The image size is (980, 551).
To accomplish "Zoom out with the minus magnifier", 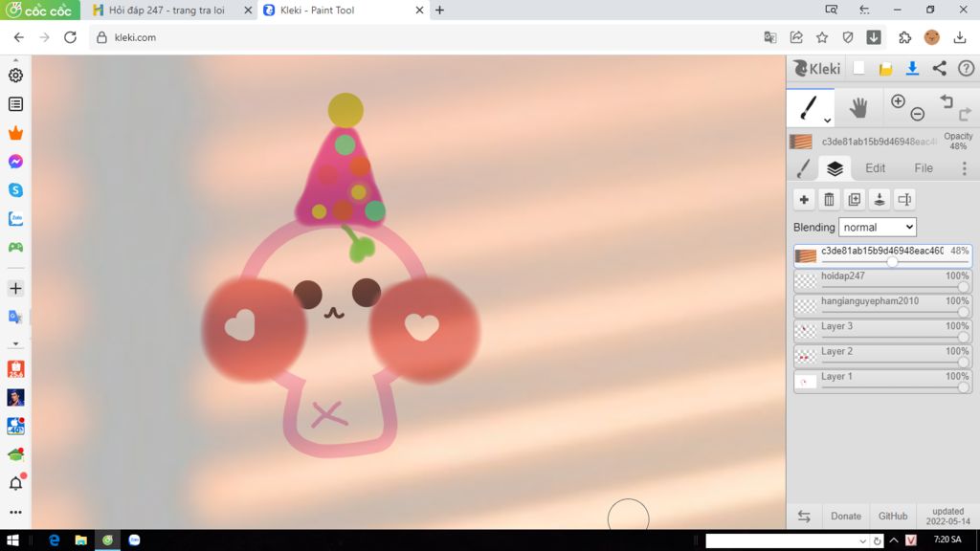I will (x=917, y=114).
